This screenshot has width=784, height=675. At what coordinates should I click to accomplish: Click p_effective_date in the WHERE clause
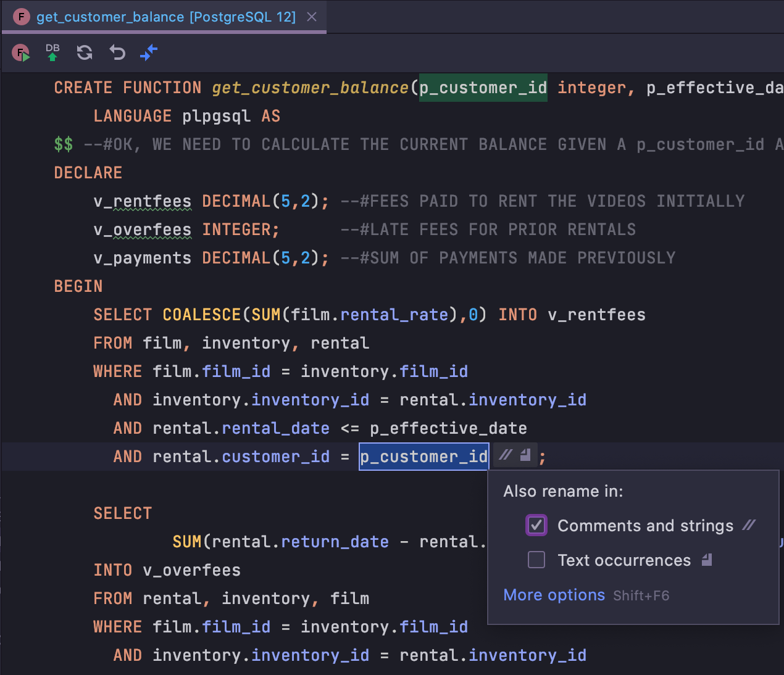449,428
